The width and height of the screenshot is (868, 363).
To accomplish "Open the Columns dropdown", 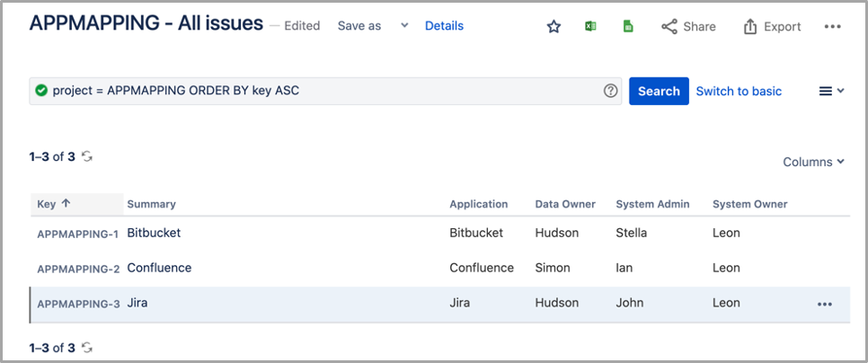I will [813, 162].
